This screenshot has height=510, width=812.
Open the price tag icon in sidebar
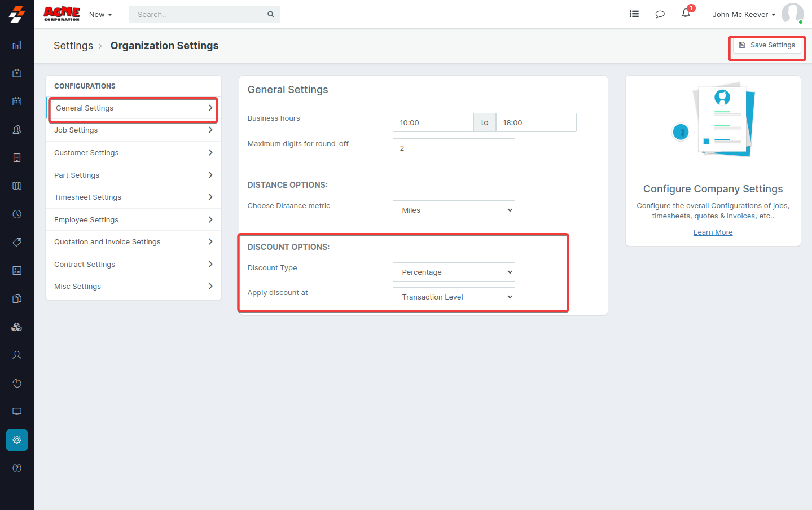tap(17, 243)
